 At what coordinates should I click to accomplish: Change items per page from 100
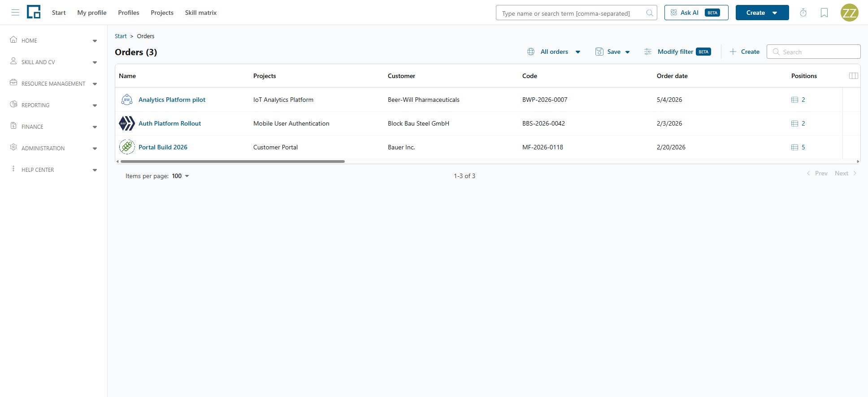181,176
